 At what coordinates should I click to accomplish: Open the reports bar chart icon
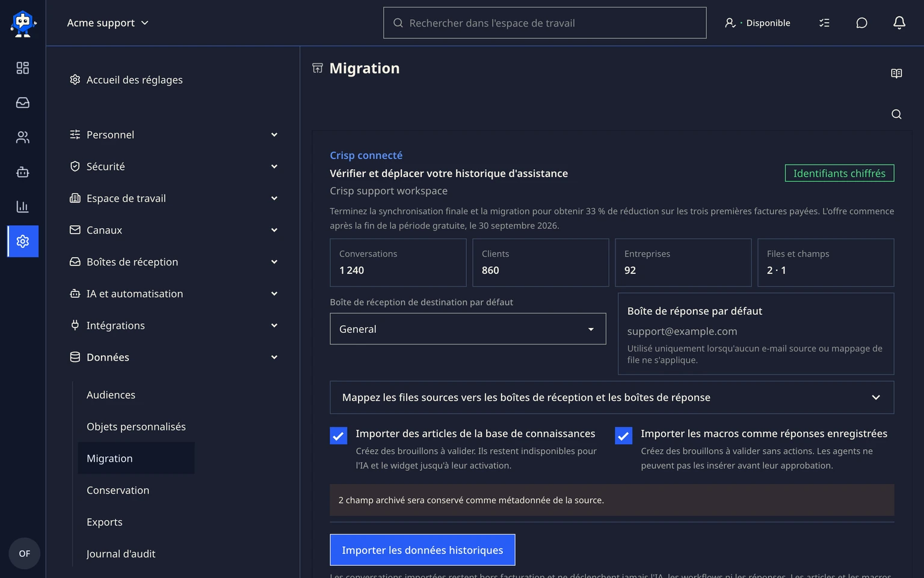[x=23, y=207]
